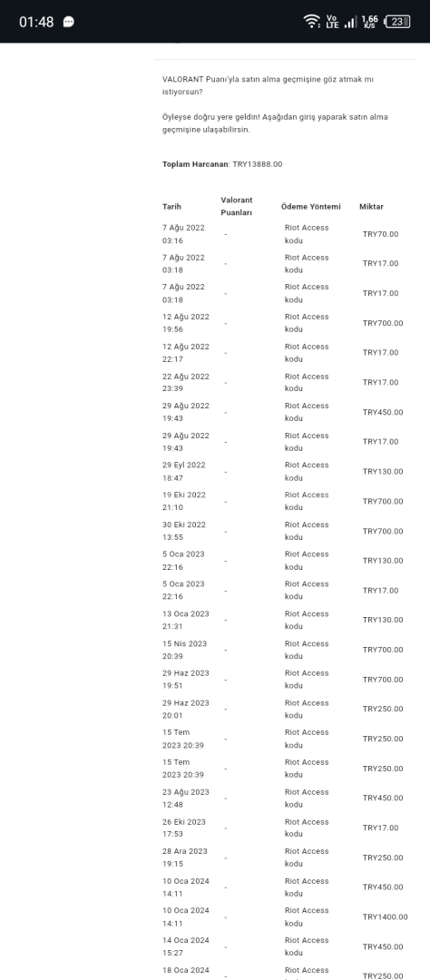The height and width of the screenshot is (980, 430).
Task: Select the Miktar column header
Action: point(371,206)
